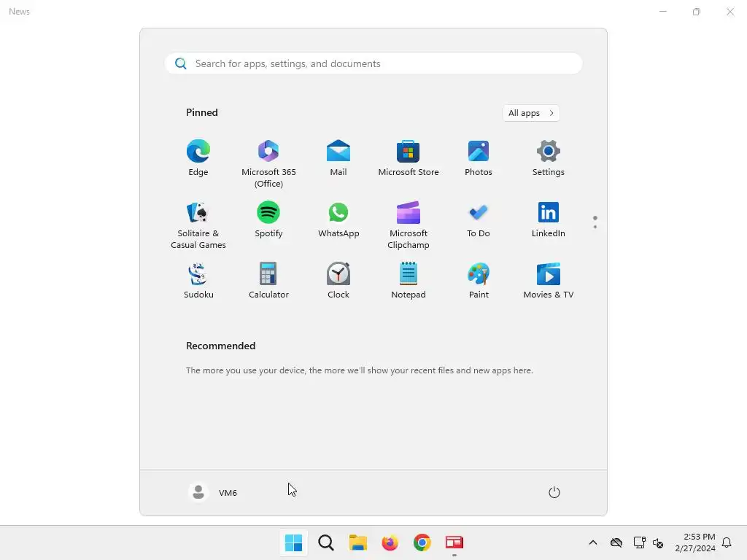Image resolution: width=747 pixels, height=560 pixels.
Task: Open Movies & TV
Action: [549, 281]
